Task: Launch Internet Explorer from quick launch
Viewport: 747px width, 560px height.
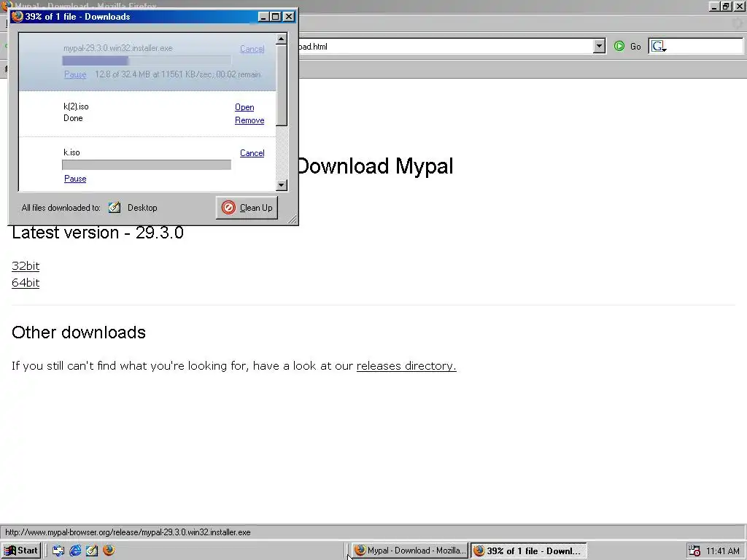Action: point(75,551)
